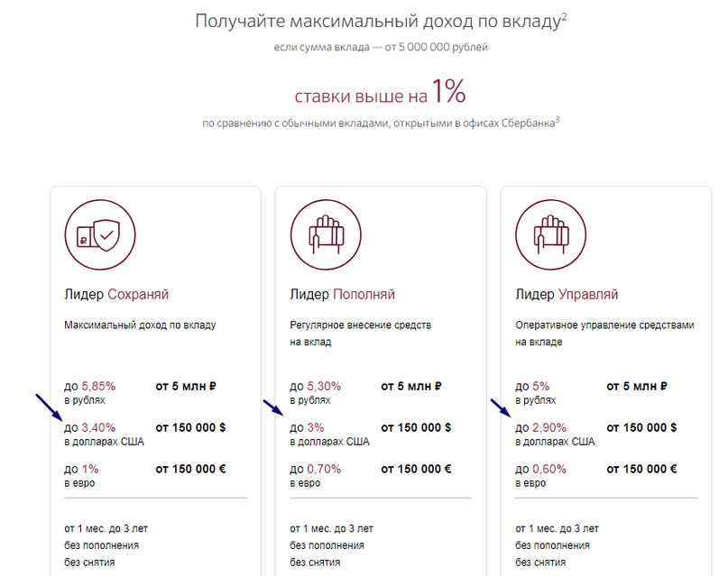Screen dimensions: 728x576
Task: Open the Лидер Управляй deposit title
Action: [x=567, y=294]
